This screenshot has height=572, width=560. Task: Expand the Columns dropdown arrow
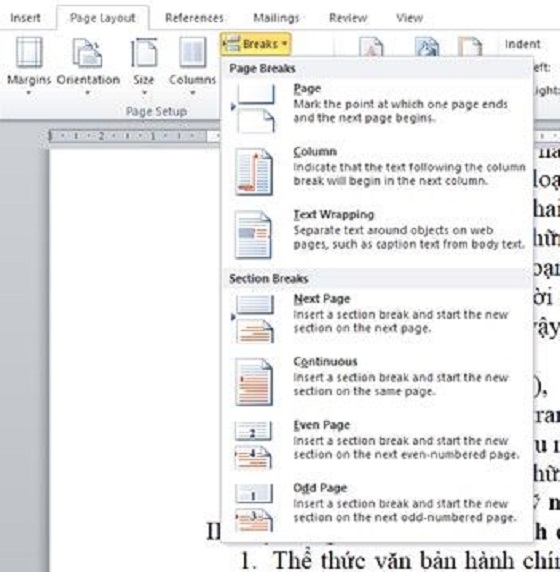tap(192, 92)
